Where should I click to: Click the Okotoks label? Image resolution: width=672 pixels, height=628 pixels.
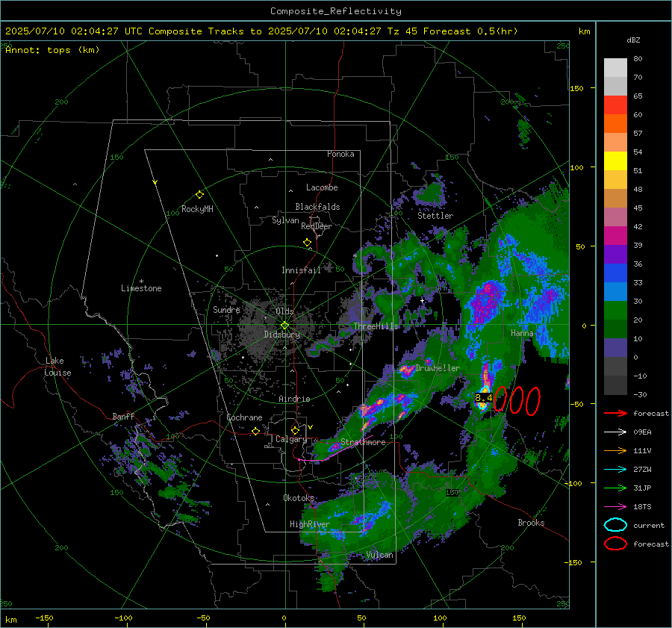[x=299, y=498]
